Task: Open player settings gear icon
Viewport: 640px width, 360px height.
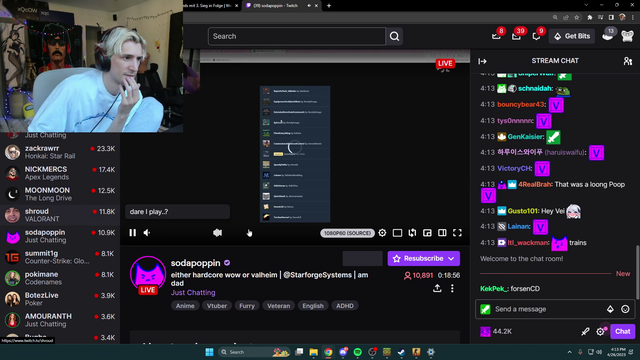Action: (x=382, y=233)
